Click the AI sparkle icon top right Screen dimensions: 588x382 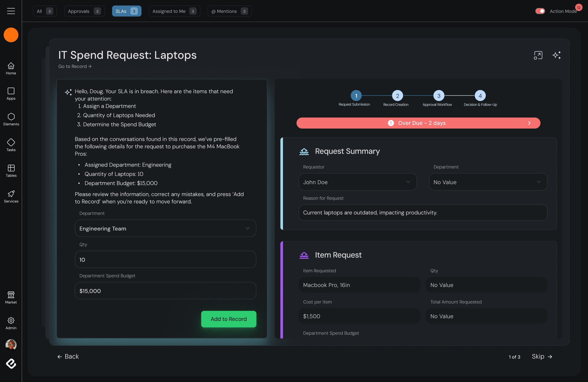(556, 55)
